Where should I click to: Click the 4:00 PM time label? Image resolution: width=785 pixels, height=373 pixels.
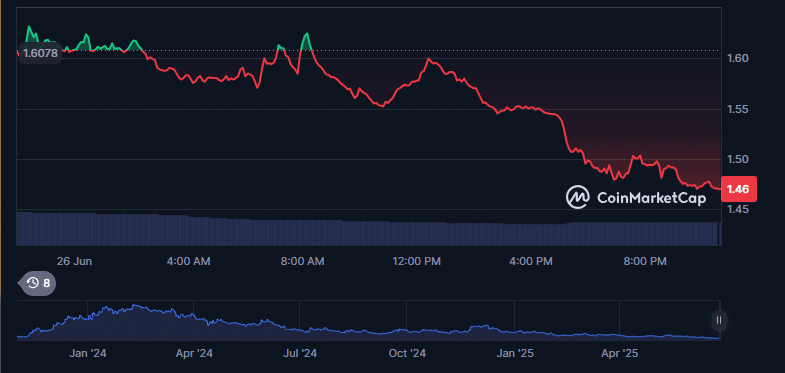[x=531, y=261]
